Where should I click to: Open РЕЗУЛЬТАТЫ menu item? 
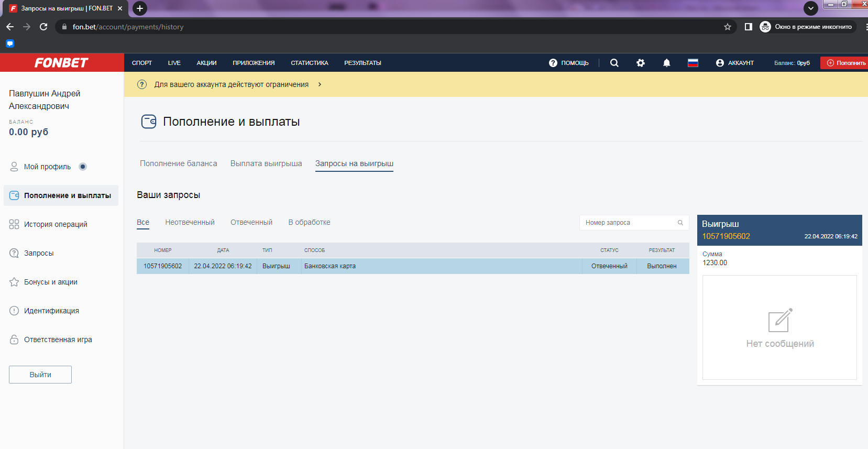click(362, 63)
